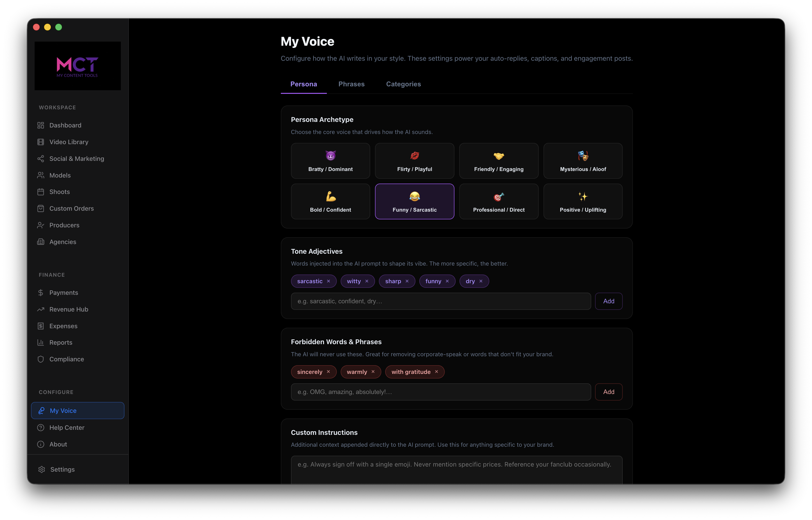This screenshot has height=520, width=812.
Task: Open the Agencies section
Action: click(62, 242)
